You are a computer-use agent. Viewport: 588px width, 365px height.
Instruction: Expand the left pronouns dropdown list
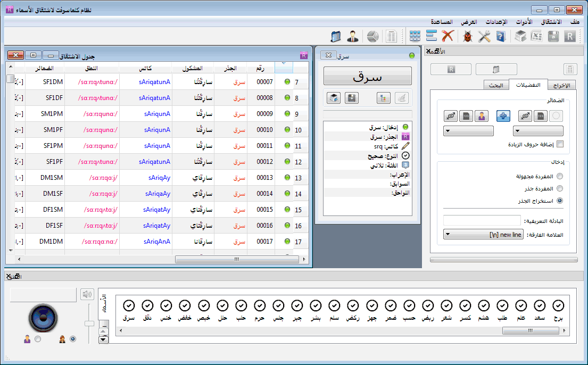tap(468, 131)
